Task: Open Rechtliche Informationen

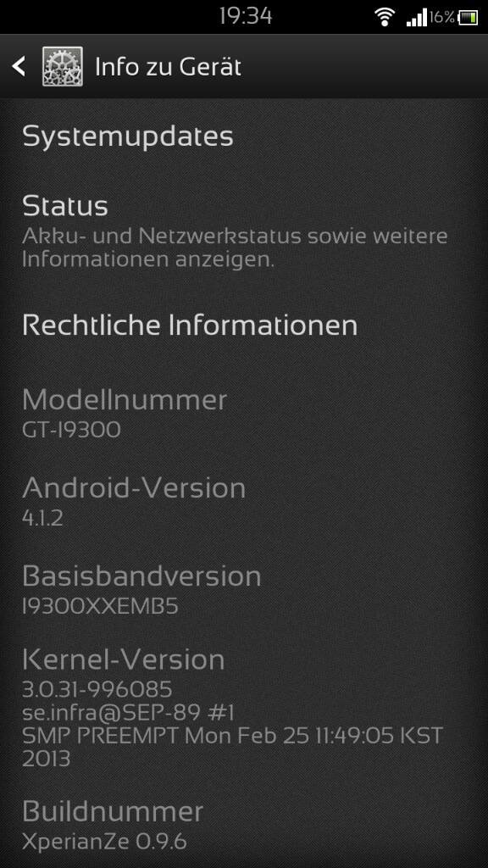Action: [244, 325]
